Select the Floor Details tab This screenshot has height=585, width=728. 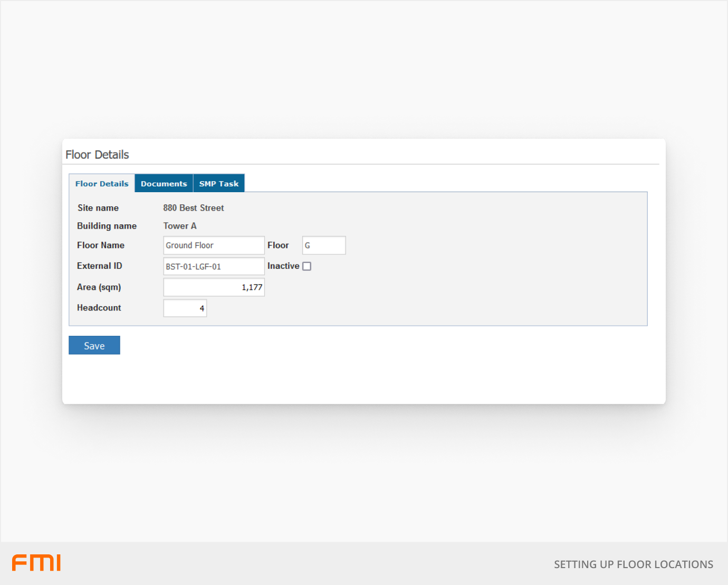pyautogui.click(x=102, y=184)
